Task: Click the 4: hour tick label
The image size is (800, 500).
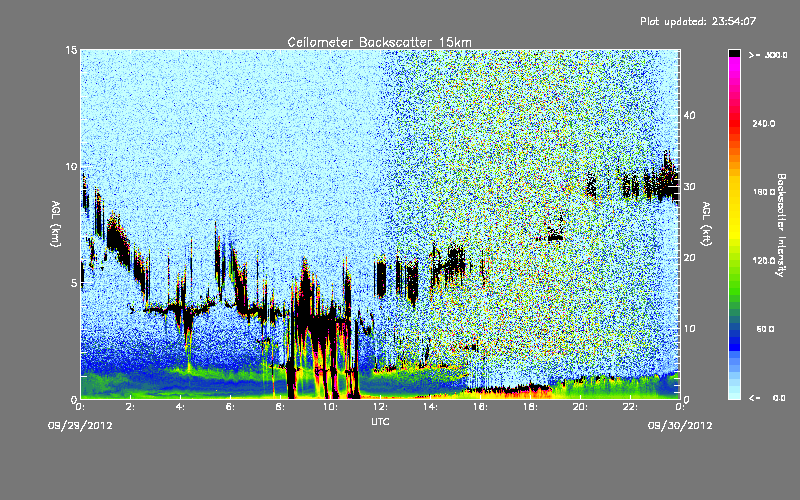Action: 180,407
